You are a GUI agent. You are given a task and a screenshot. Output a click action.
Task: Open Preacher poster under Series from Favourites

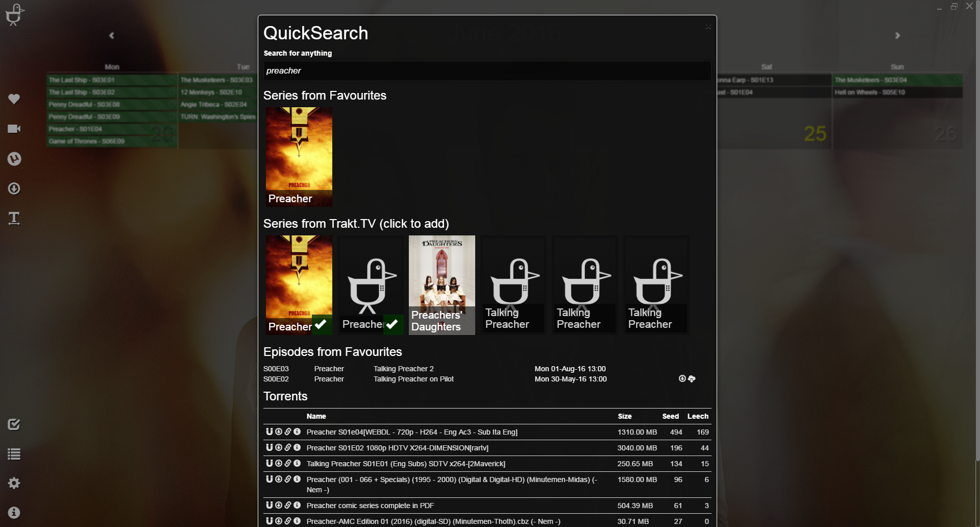[x=299, y=157]
